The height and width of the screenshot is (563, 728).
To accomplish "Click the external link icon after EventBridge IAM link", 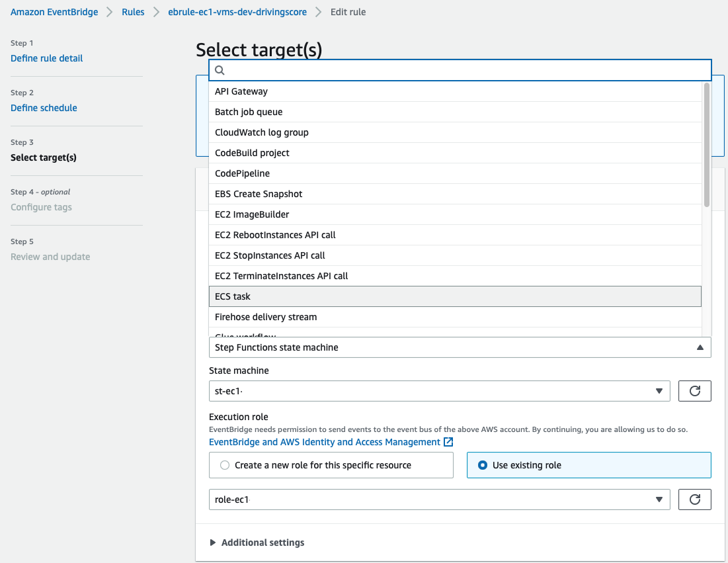I will coord(448,442).
